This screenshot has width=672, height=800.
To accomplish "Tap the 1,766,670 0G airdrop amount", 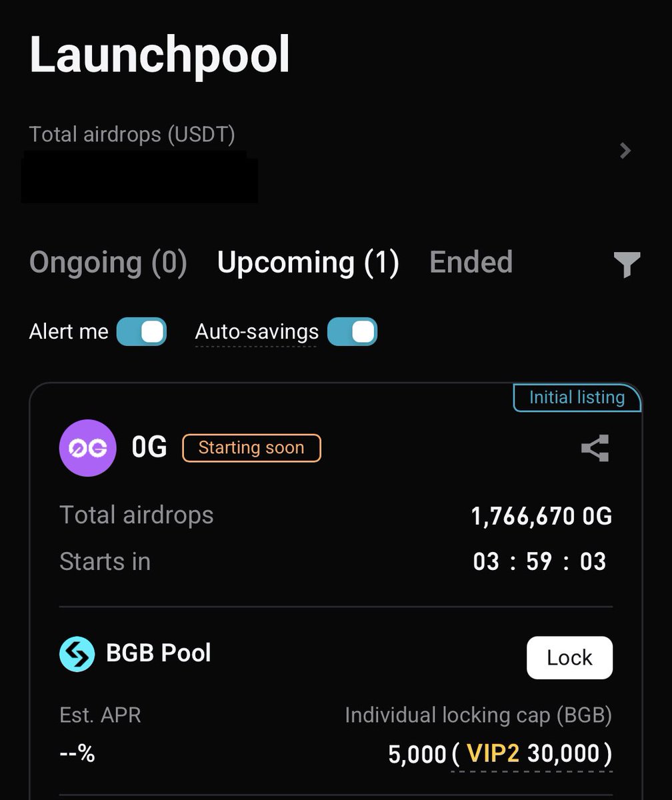I will (541, 516).
